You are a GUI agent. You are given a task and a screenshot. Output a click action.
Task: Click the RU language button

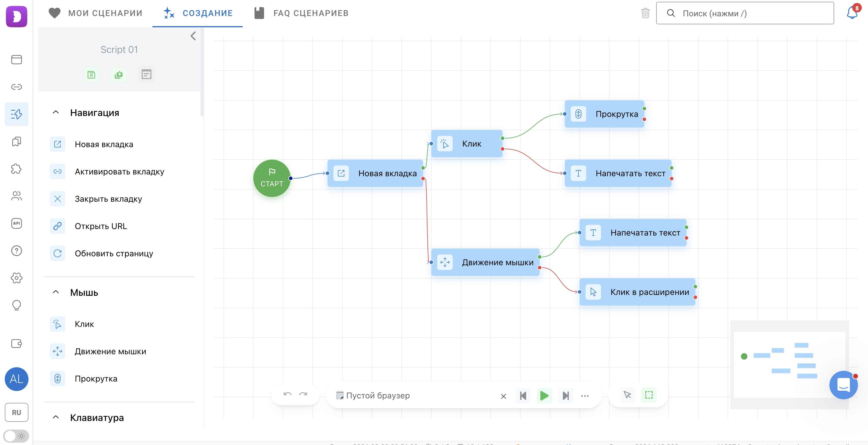pos(17,412)
